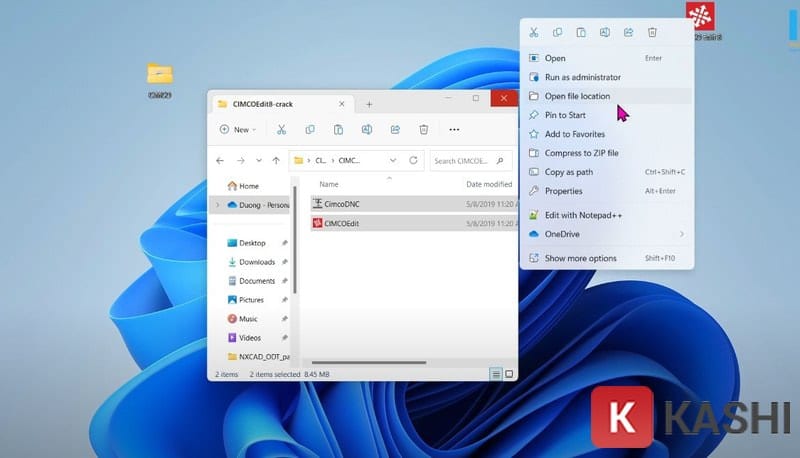Click the Delete trash icon in Explorer toolbar
The image size is (800, 458).
point(424,129)
